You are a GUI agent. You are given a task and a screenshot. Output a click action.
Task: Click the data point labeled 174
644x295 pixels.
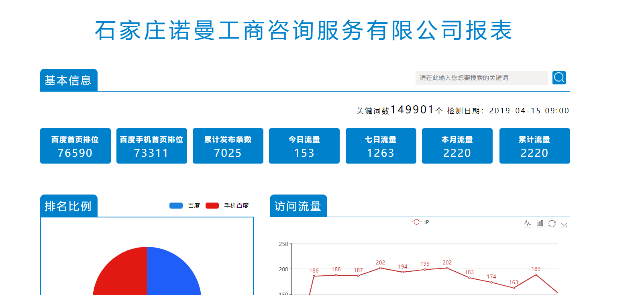491,282
